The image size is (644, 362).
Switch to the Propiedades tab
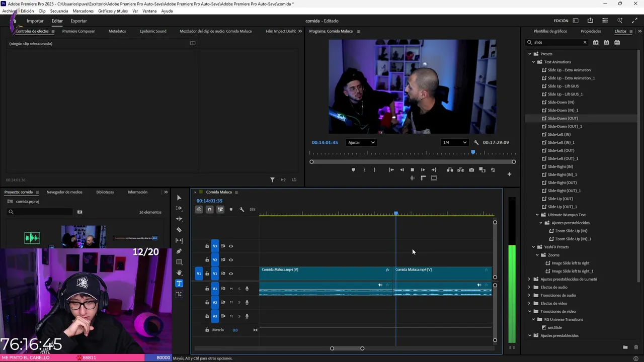click(591, 31)
